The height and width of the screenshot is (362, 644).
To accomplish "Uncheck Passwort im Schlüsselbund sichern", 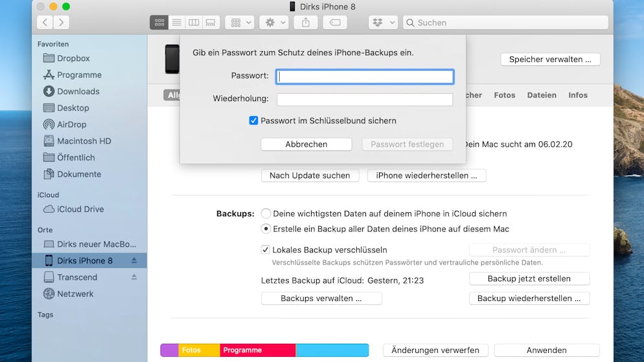I will tap(253, 121).
